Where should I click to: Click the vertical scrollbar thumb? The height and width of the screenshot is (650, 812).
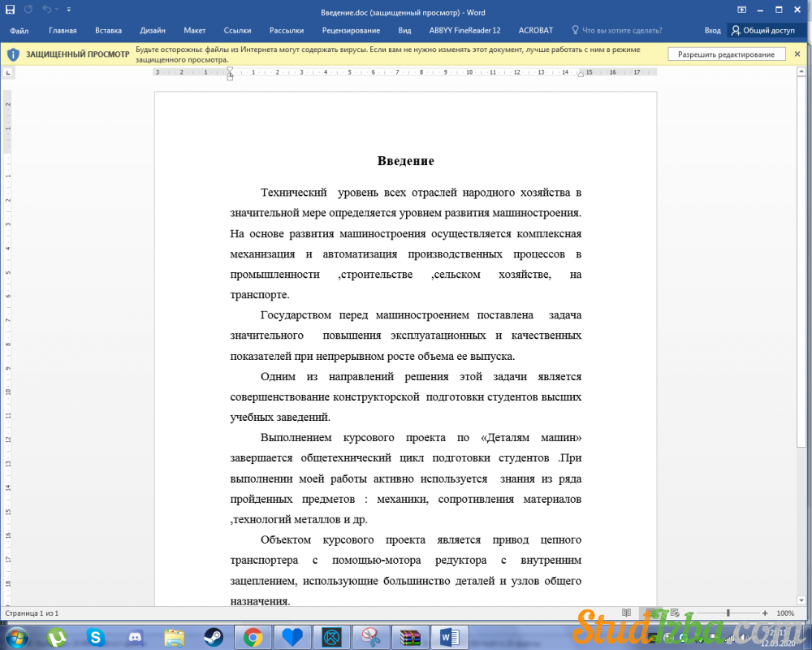click(801, 262)
